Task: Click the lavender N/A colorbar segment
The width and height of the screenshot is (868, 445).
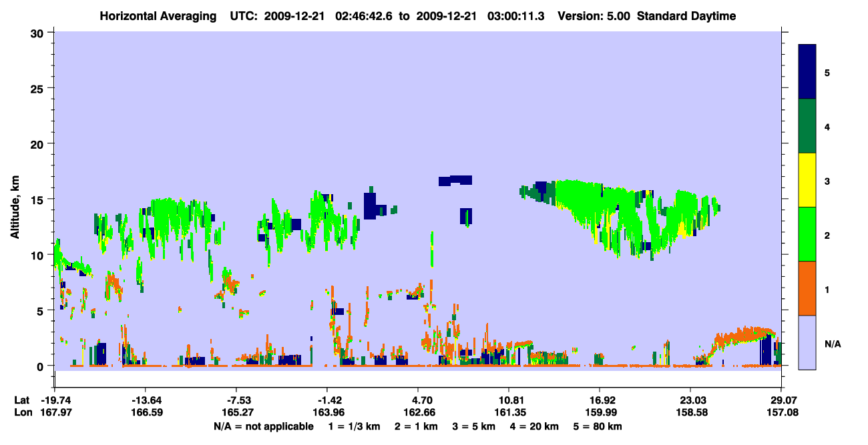Action: (807, 342)
